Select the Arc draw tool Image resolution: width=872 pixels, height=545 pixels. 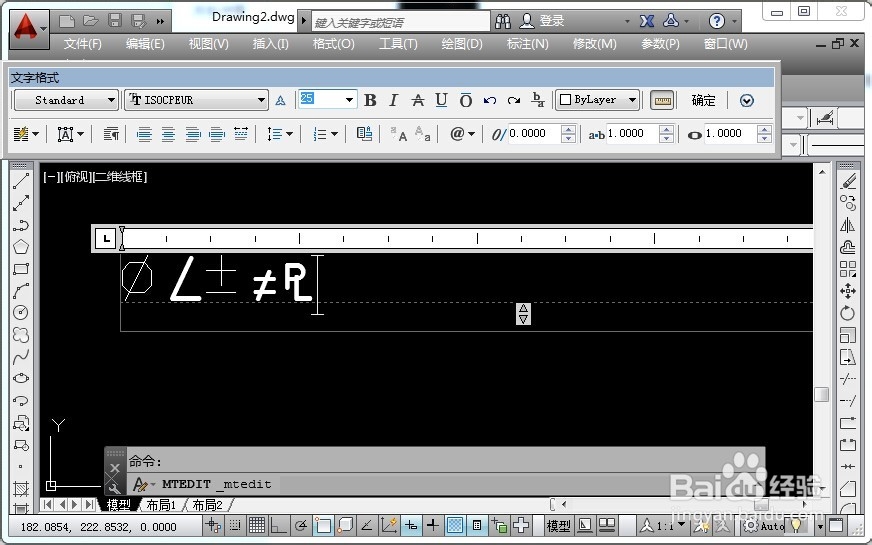pos(21,291)
